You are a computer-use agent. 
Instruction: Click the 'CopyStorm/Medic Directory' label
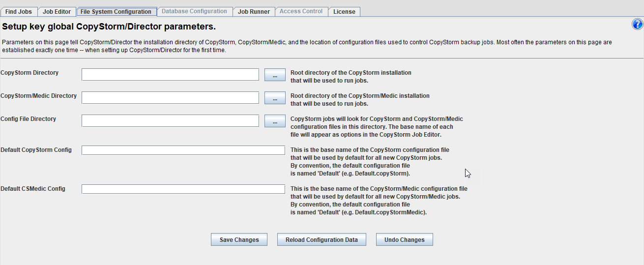click(x=38, y=96)
